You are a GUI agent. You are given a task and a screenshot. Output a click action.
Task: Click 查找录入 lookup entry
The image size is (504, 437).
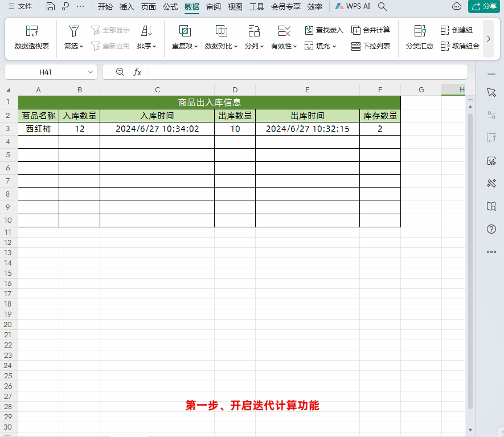323,30
